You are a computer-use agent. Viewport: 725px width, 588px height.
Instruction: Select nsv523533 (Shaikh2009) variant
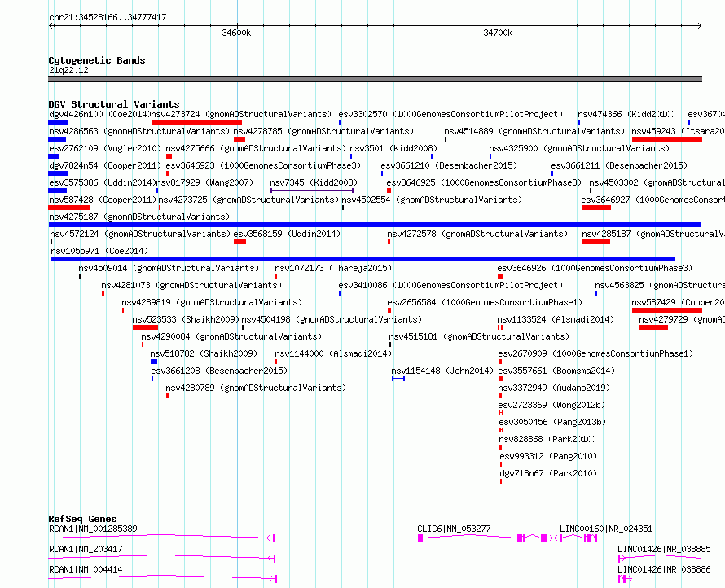186,319
